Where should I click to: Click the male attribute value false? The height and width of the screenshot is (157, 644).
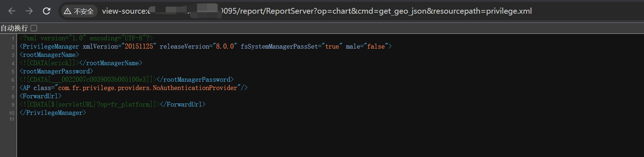point(376,46)
